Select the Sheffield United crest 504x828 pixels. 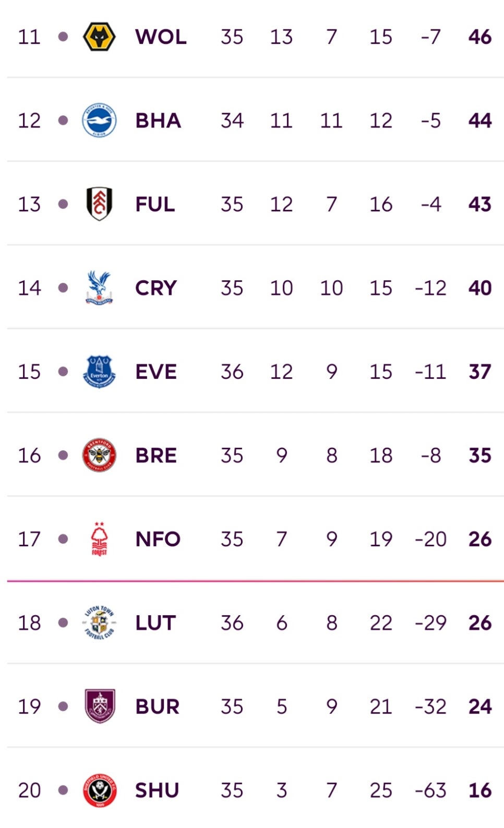[99, 790]
